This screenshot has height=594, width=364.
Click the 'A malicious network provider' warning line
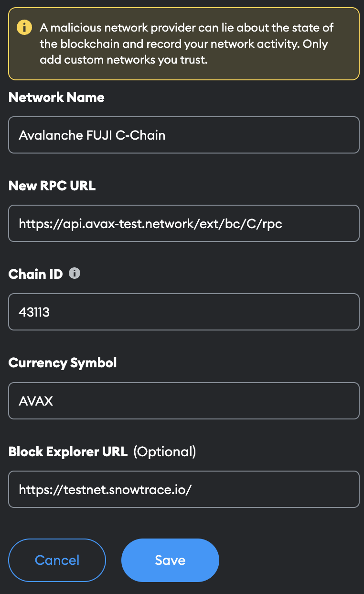[187, 28]
